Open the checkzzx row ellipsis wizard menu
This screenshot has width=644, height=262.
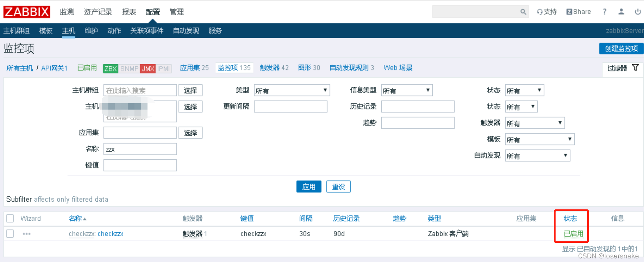pyautogui.click(x=26, y=234)
